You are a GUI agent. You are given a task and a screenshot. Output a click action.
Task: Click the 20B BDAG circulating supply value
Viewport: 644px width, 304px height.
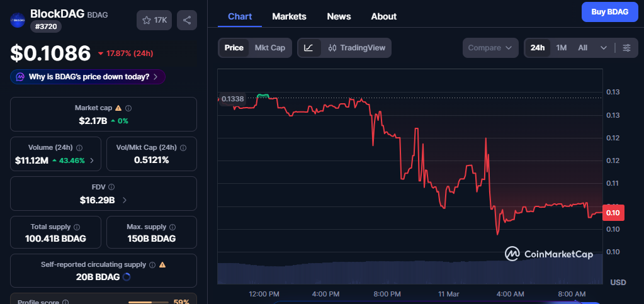[x=98, y=277]
